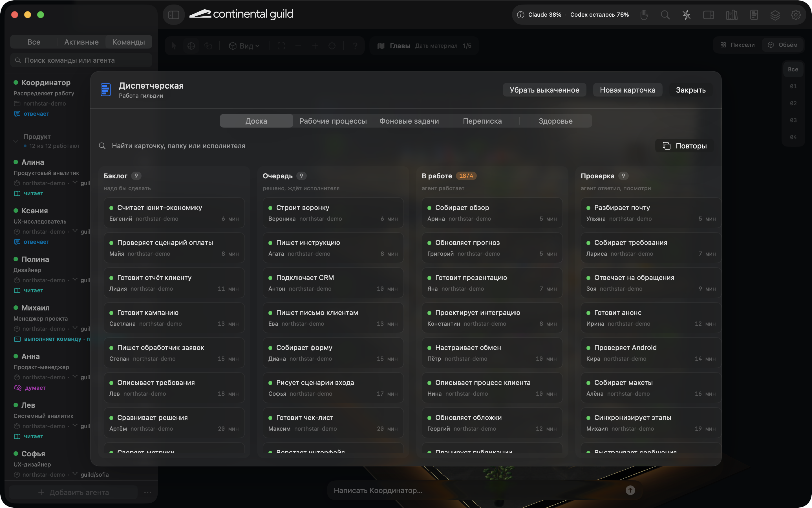Open the Переписка tab

click(482, 121)
